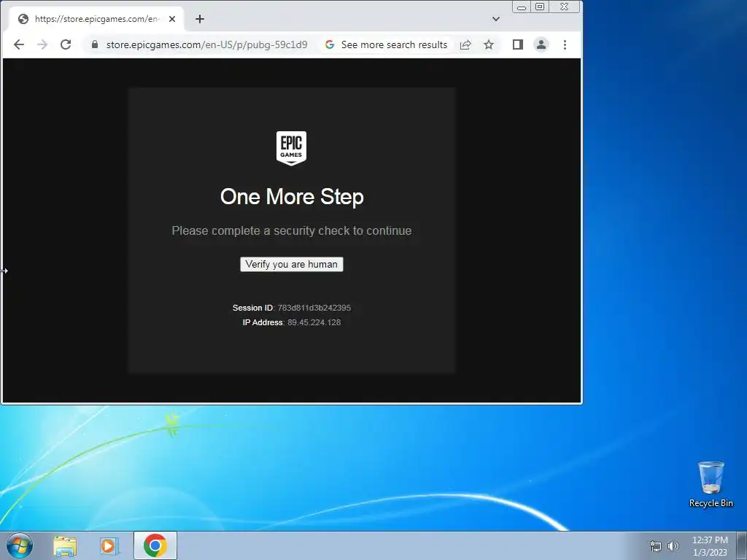Bookmark this tab with the star icon
The width and height of the screenshot is (747, 560).
click(x=489, y=44)
